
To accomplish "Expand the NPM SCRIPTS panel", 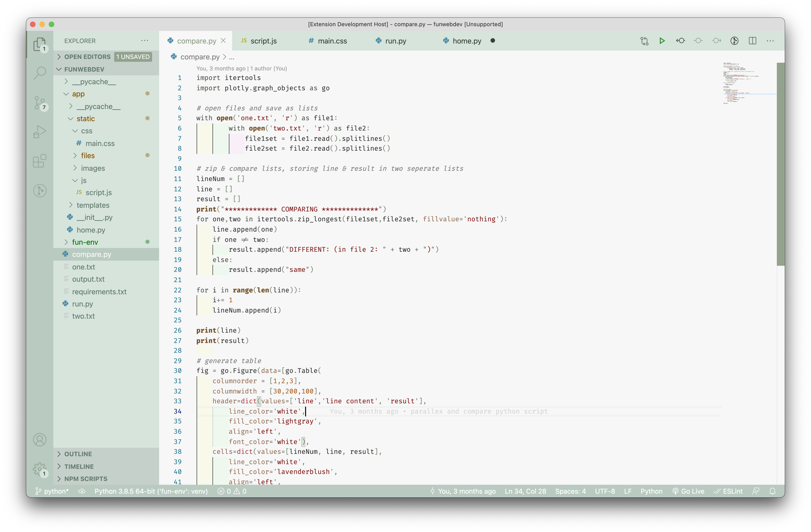I will 106,478.
